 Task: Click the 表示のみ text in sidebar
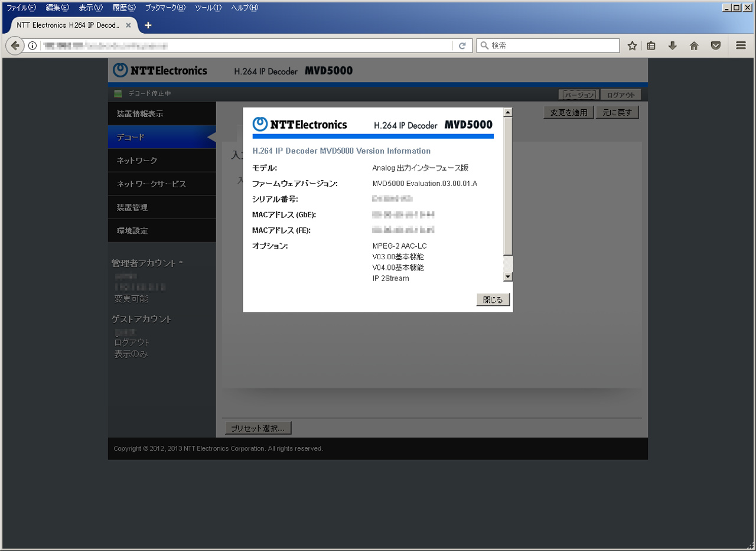(131, 354)
